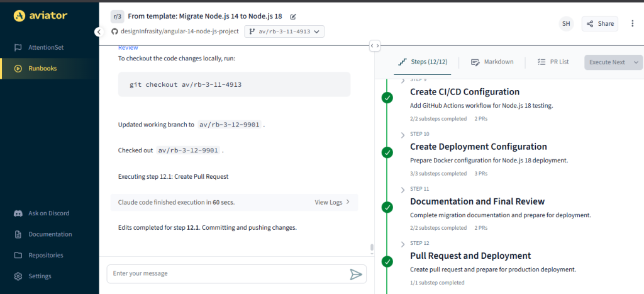This screenshot has width=644, height=294.
Task: Expand Step 10 Create Deployment Configuration
Action: pyautogui.click(x=402, y=135)
